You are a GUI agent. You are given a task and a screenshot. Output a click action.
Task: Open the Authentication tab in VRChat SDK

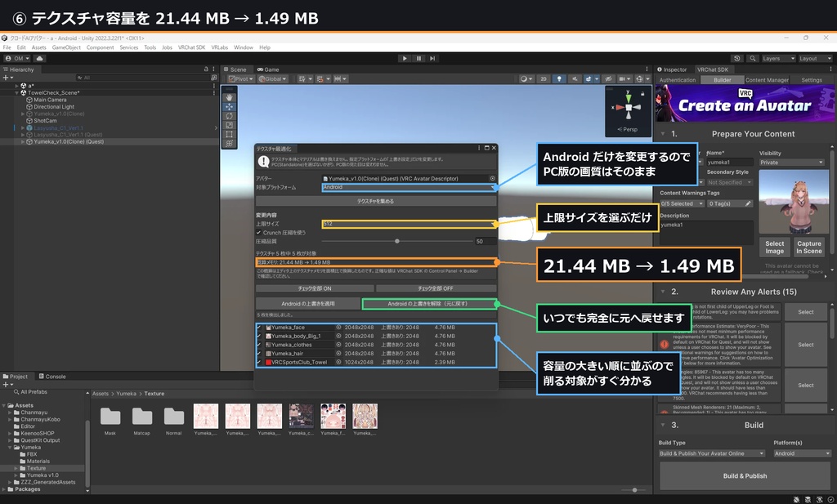point(678,80)
